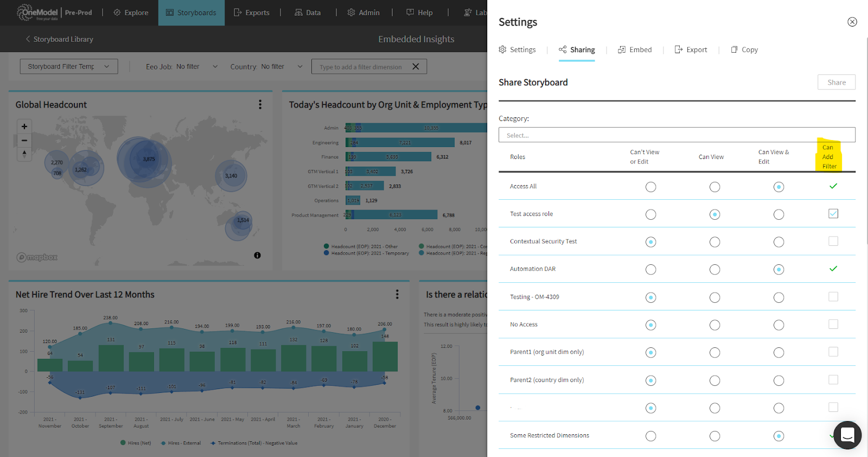Set Access All to Can't View or Edit
Image resolution: width=868 pixels, height=457 pixels.
tap(650, 187)
